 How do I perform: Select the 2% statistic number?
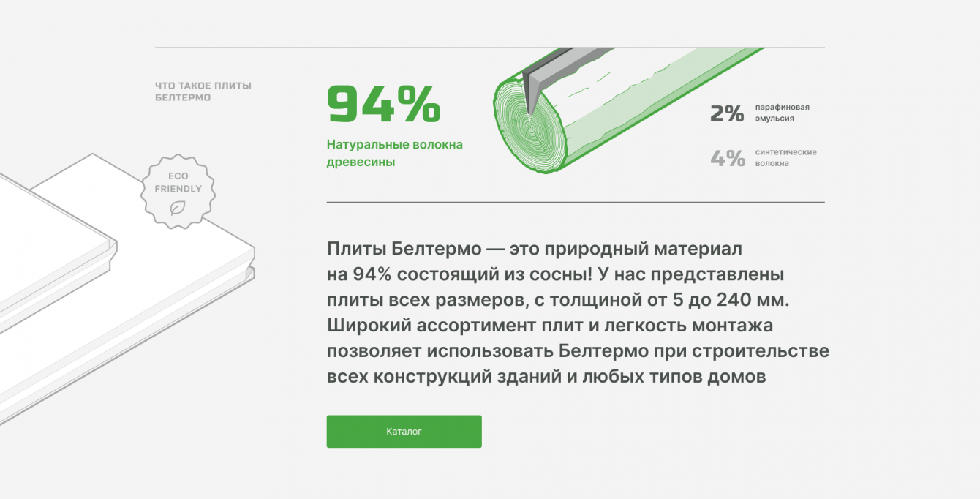tap(727, 113)
